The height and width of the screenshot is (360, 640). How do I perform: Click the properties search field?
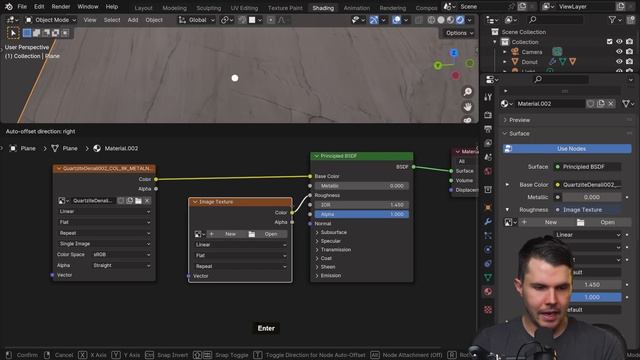[x=561, y=79]
